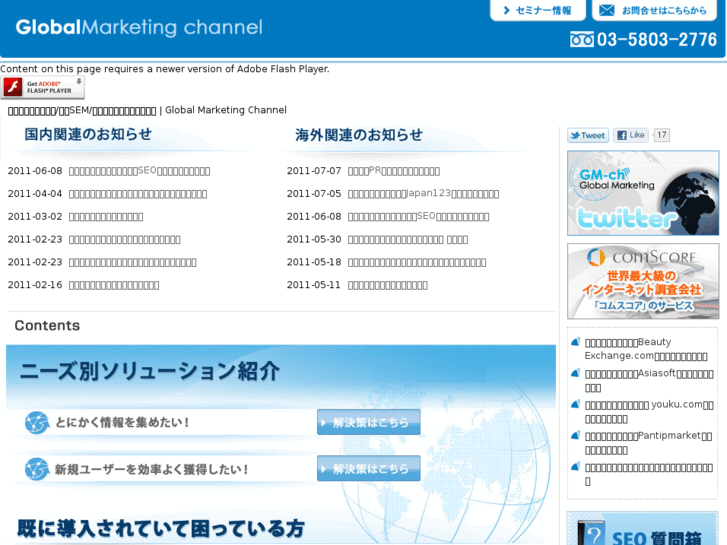Click the globe icon beside 新規ユーザーを効率よく獲得したい
Screen dimensions: 727x545
click(37, 469)
